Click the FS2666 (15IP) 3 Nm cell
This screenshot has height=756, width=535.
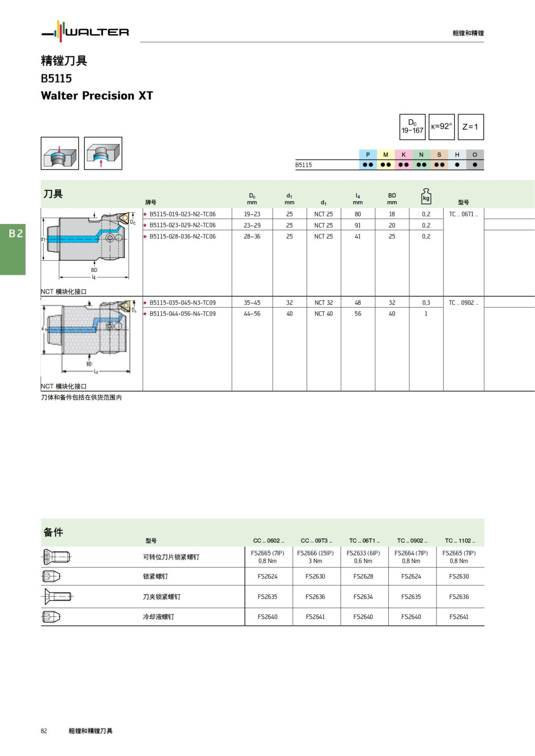tap(315, 557)
